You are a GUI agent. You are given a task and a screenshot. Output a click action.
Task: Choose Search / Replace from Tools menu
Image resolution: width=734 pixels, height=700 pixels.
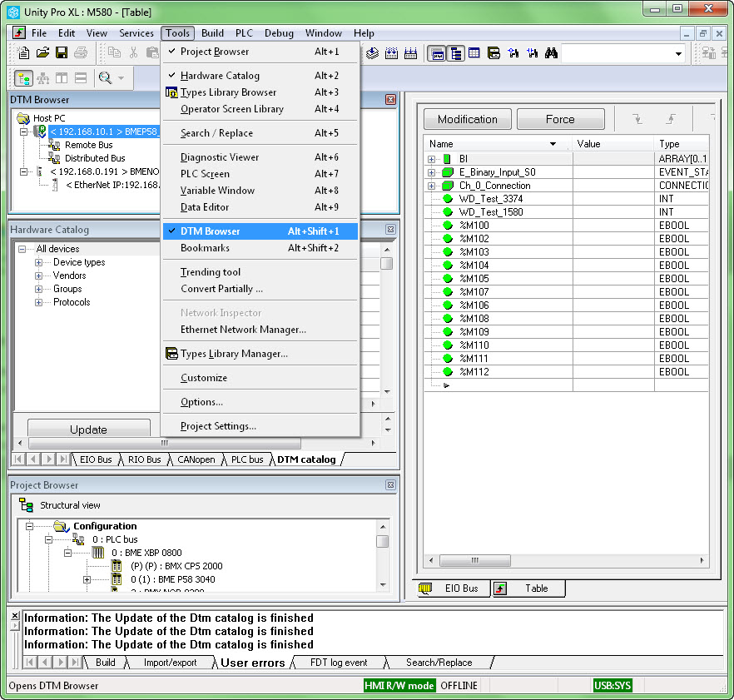coord(260,133)
